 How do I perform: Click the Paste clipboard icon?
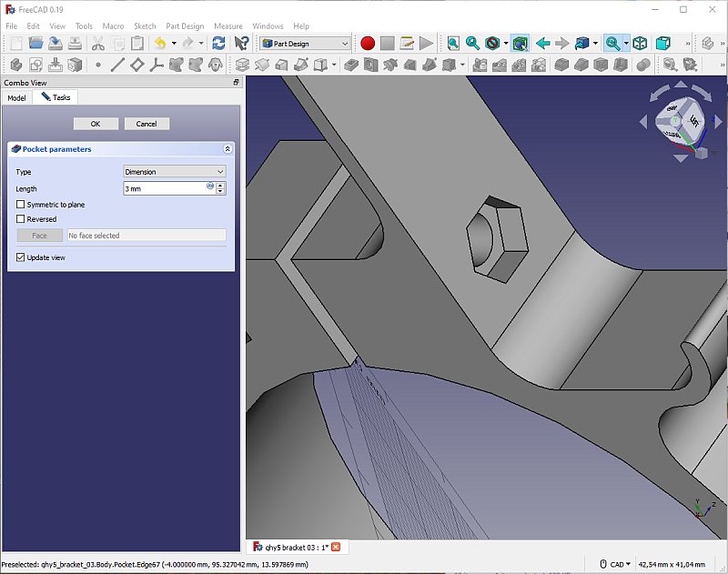[x=137, y=44]
